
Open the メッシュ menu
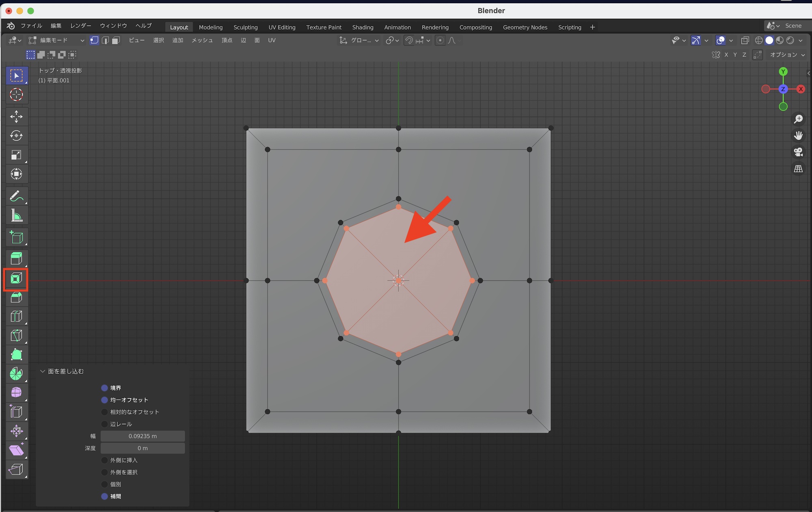202,40
